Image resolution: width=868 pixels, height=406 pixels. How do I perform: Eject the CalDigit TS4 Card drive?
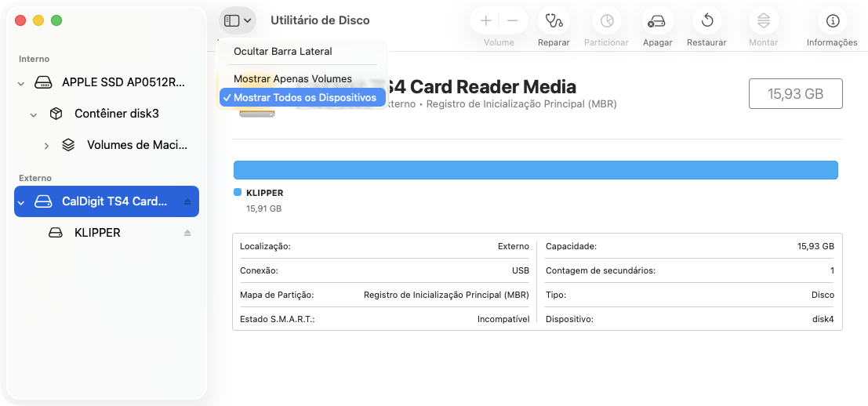[x=187, y=201]
